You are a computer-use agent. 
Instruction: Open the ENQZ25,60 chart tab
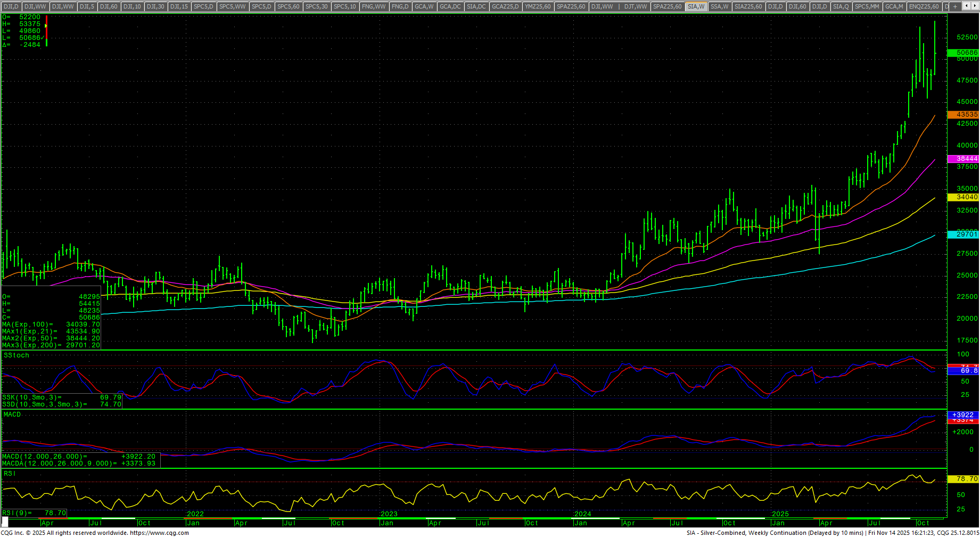924,6
